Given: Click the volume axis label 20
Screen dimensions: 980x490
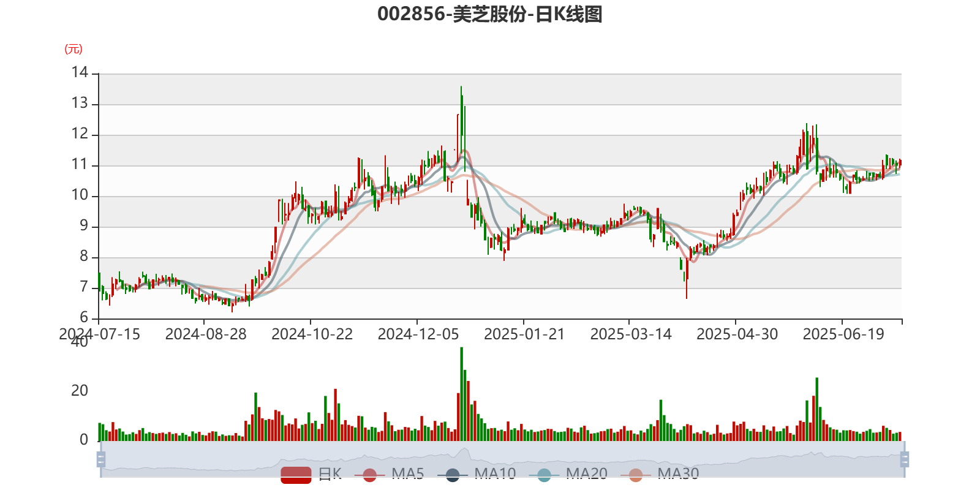Looking at the screenshot, I should coord(80,391).
